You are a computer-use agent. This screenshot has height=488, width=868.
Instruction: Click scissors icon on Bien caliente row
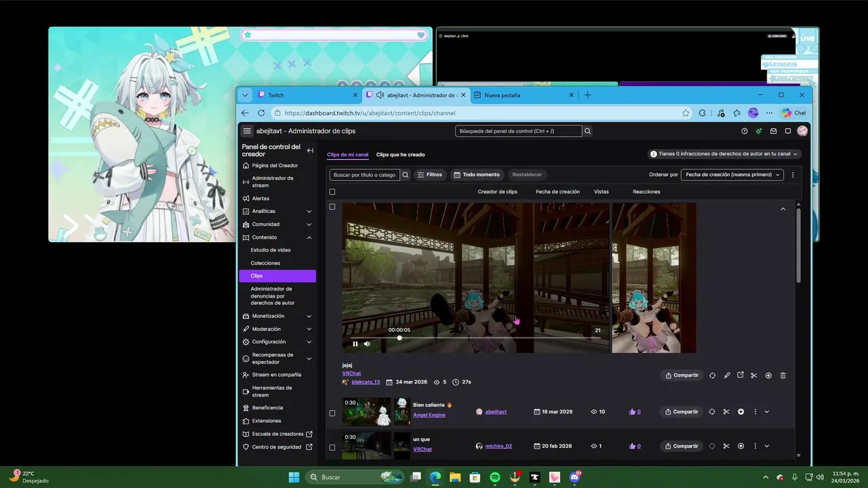pyautogui.click(x=726, y=411)
